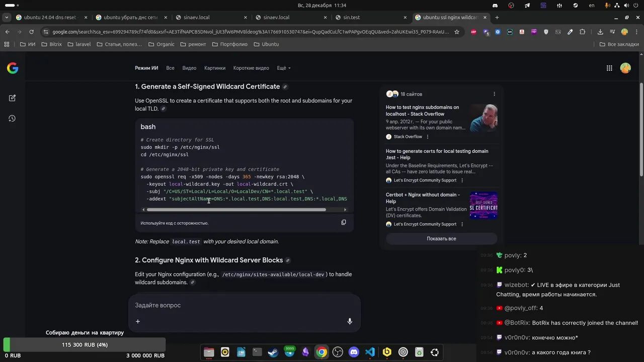Open a new browser tab

click(497, 17)
